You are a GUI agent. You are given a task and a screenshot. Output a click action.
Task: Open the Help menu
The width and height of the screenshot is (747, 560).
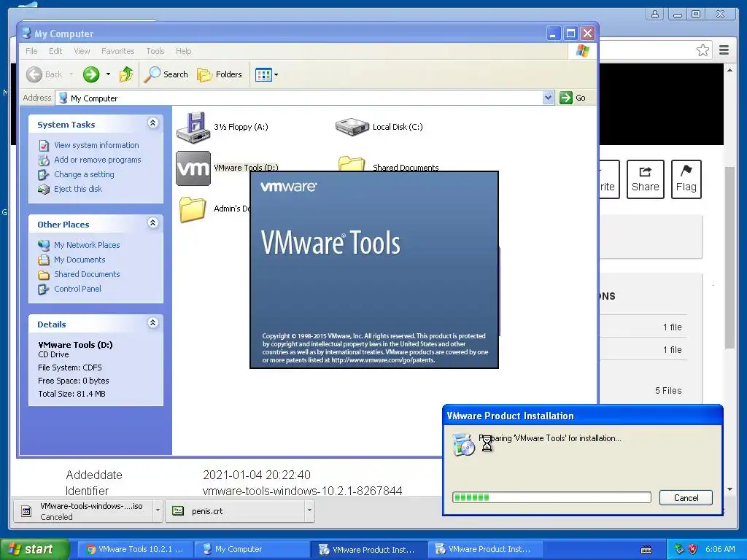pyautogui.click(x=183, y=51)
